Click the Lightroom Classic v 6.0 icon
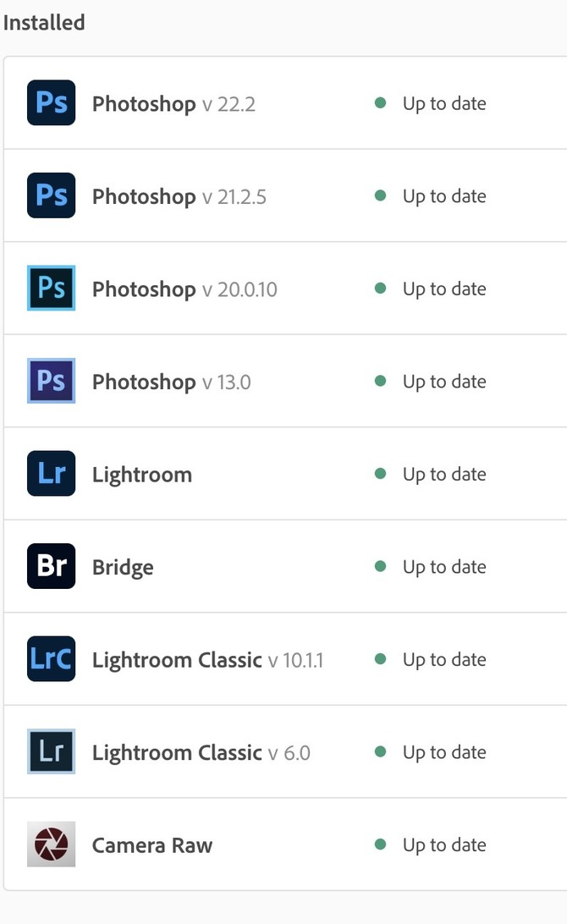The image size is (567, 924). 51,751
